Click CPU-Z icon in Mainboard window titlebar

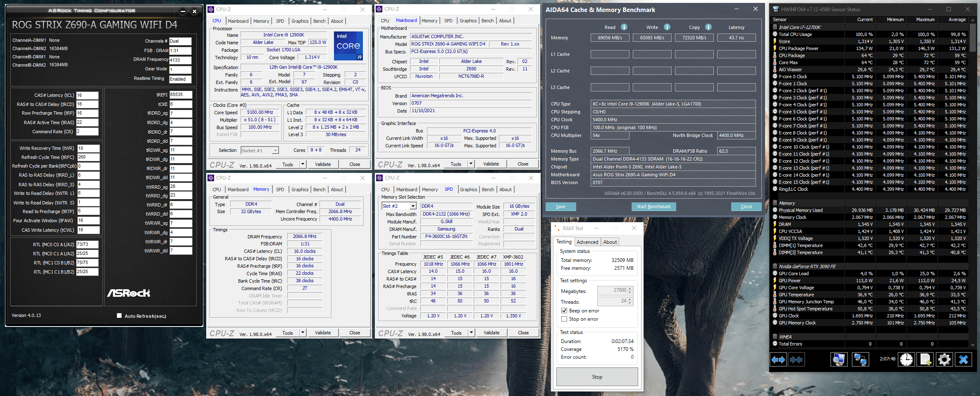379,9
